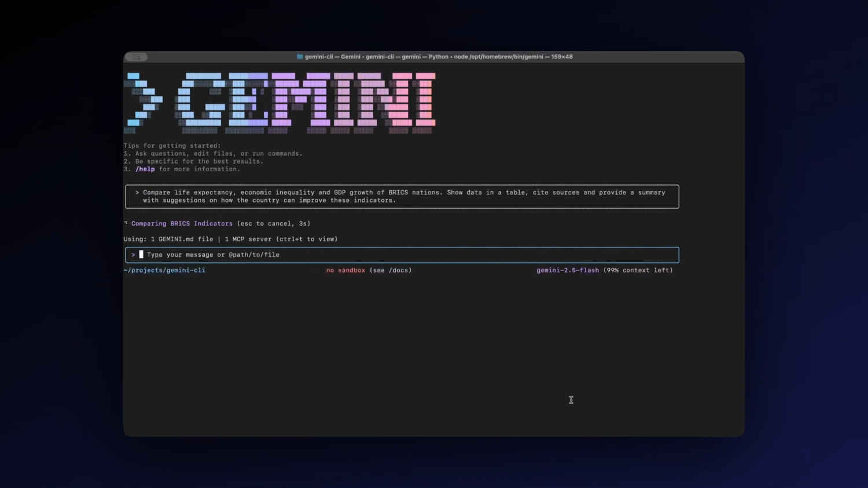
Task: Click the message input field
Action: pyautogui.click(x=405, y=254)
